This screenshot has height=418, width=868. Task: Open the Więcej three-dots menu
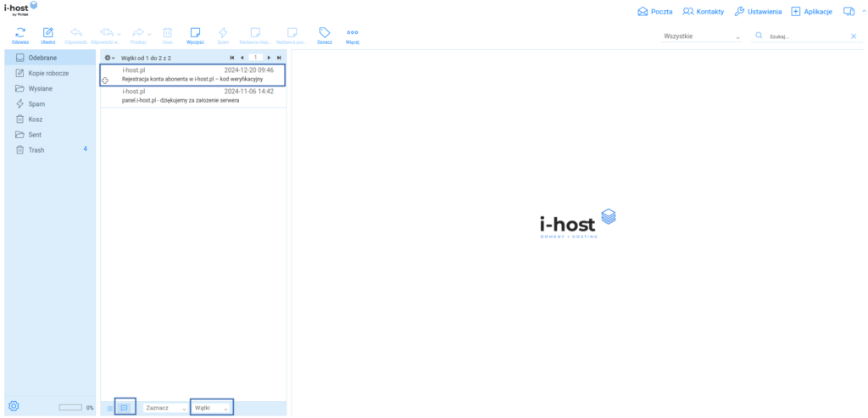[353, 32]
